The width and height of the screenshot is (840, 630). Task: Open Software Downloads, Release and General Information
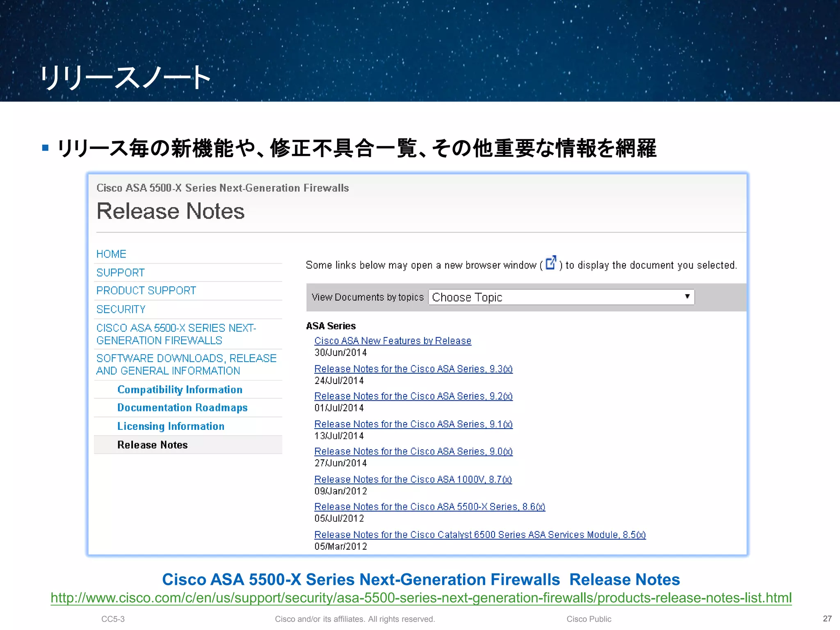click(187, 365)
